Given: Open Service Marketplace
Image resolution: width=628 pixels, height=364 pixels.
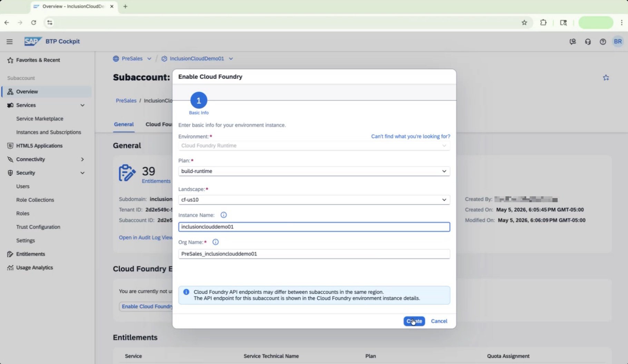Looking at the screenshot, I should (40, 119).
